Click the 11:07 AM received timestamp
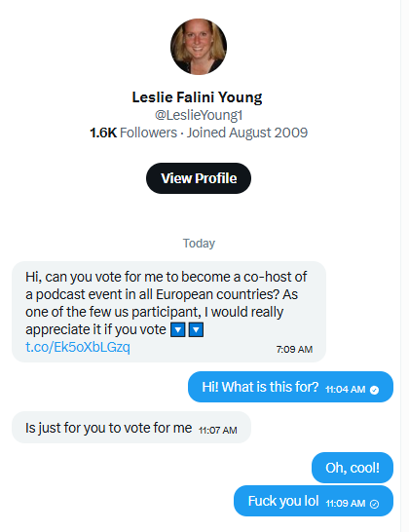The width and height of the screenshot is (409, 532). (x=218, y=431)
